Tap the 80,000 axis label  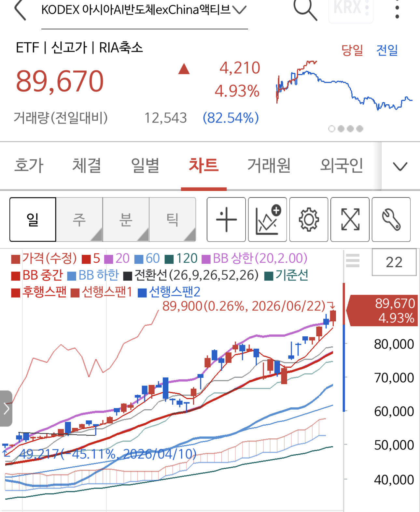394,344
